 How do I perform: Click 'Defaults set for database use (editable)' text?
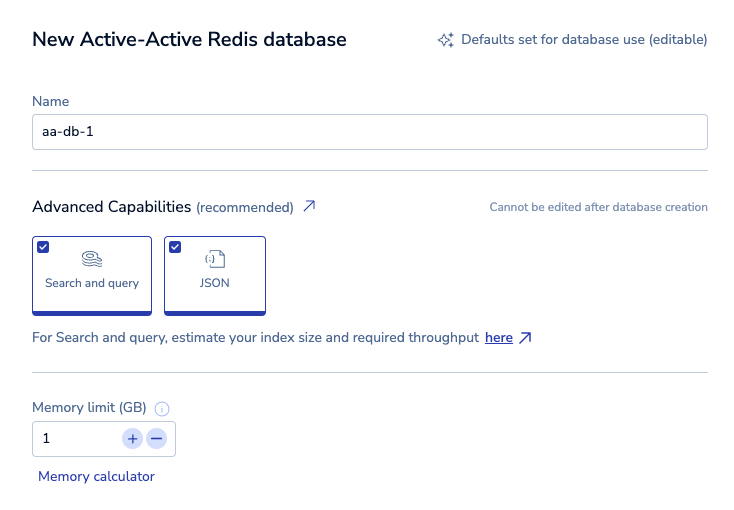click(x=584, y=40)
